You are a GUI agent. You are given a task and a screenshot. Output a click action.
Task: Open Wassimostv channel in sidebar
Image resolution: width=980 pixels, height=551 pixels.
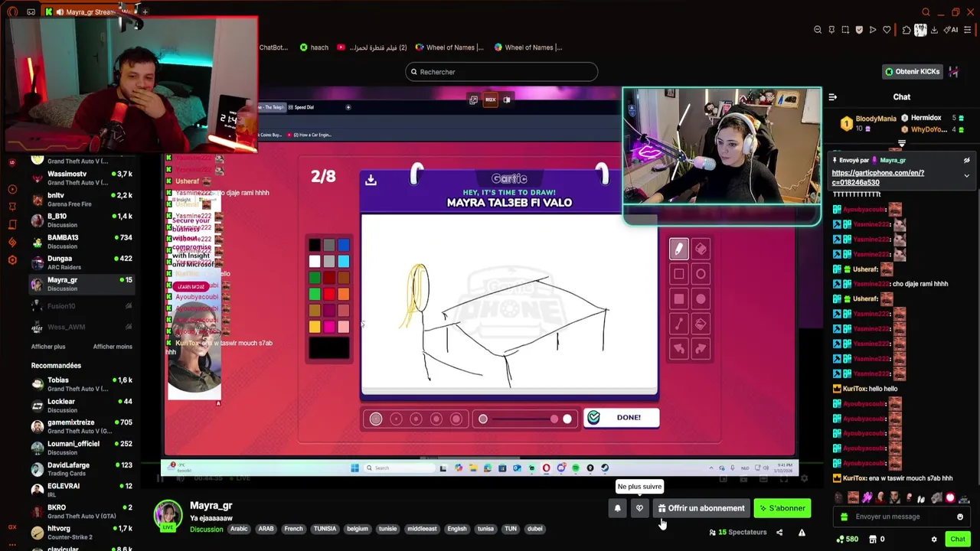(81, 178)
